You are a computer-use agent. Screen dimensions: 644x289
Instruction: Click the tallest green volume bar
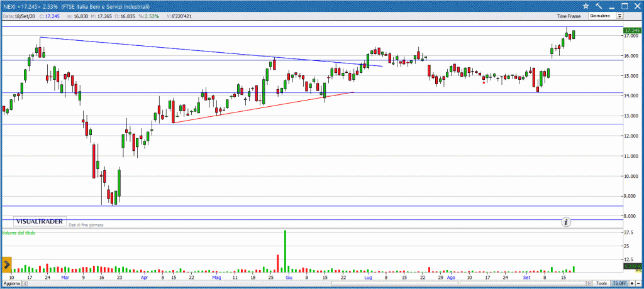(x=285, y=251)
